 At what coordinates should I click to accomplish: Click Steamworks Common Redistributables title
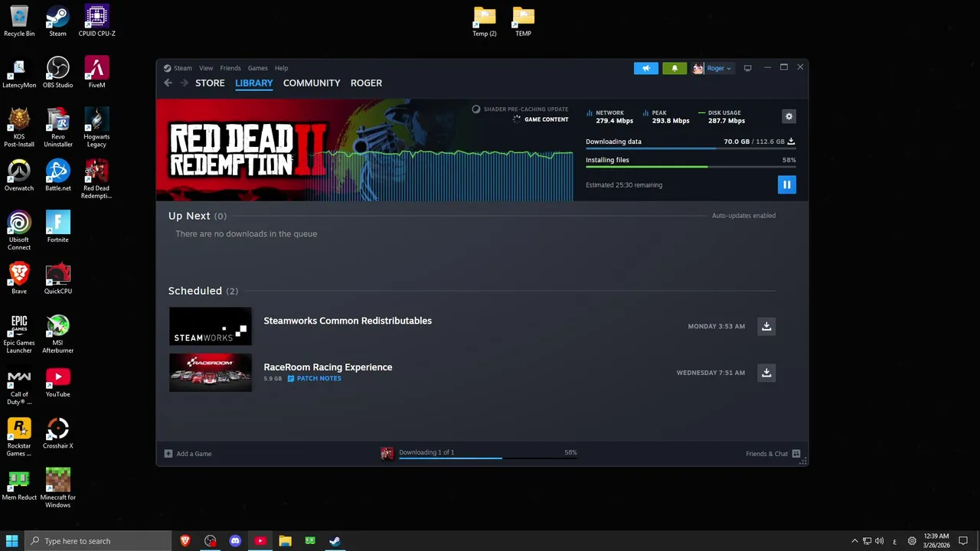pos(348,321)
